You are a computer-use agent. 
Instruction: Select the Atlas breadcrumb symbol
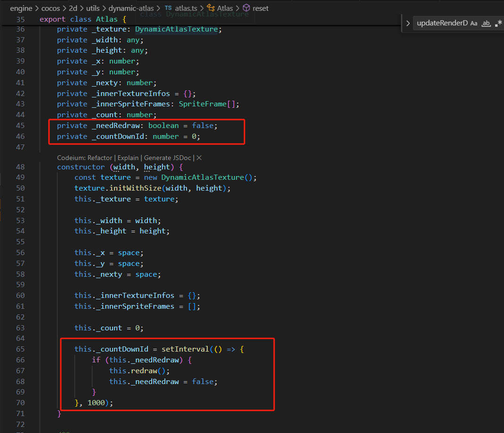point(225,8)
